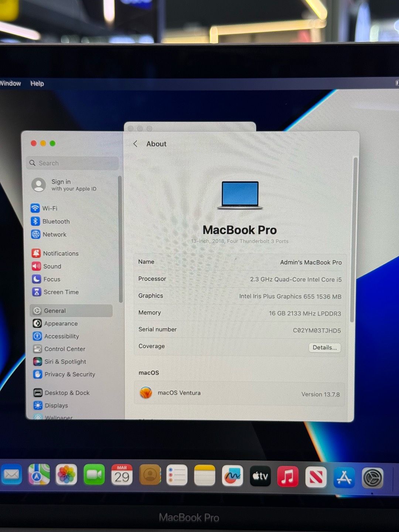This screenshot has width=399, height=532.
Task: Open Privacy & Security settings
Action: pos(64,374)
